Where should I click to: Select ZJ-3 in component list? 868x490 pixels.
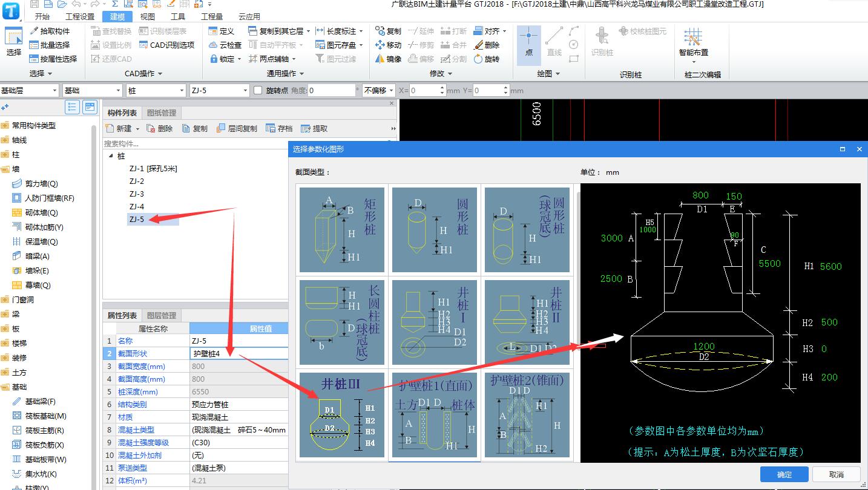137,194
